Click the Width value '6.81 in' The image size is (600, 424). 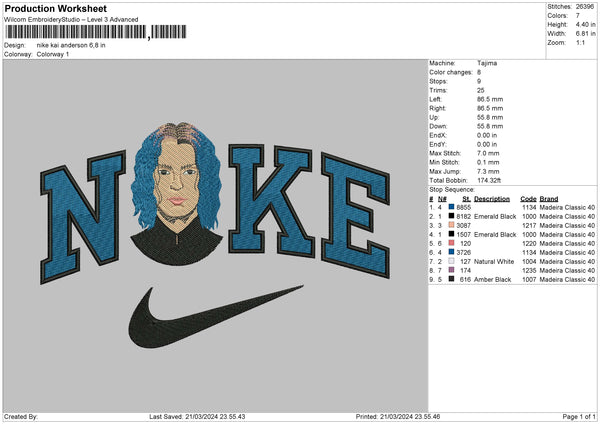(585, 34)
